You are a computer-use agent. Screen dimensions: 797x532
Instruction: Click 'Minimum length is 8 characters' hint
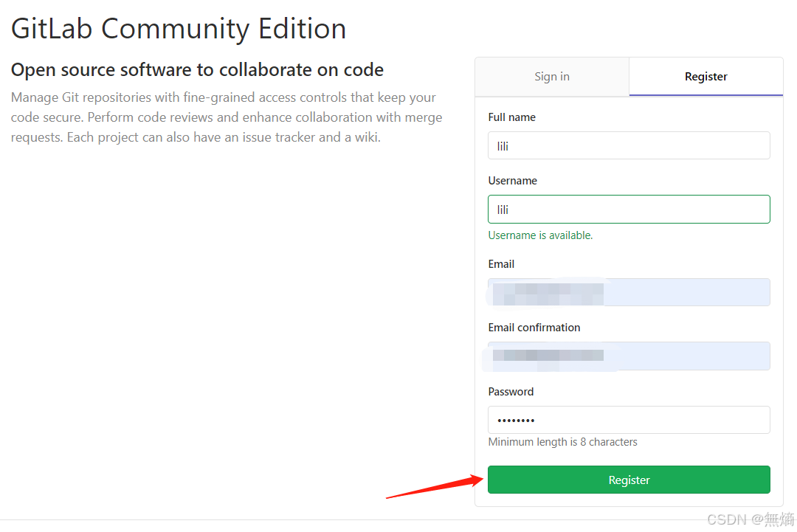pyautogui.click(x=562, y=442)
